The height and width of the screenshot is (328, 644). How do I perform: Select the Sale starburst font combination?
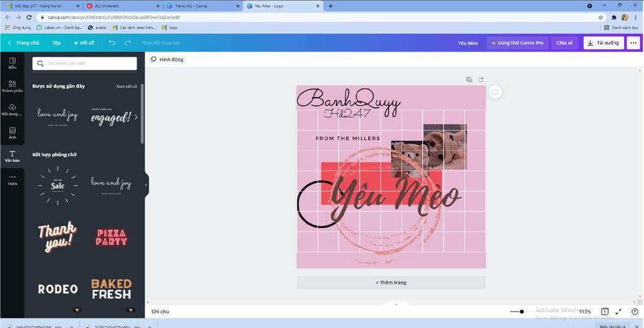tap(57, 185)
